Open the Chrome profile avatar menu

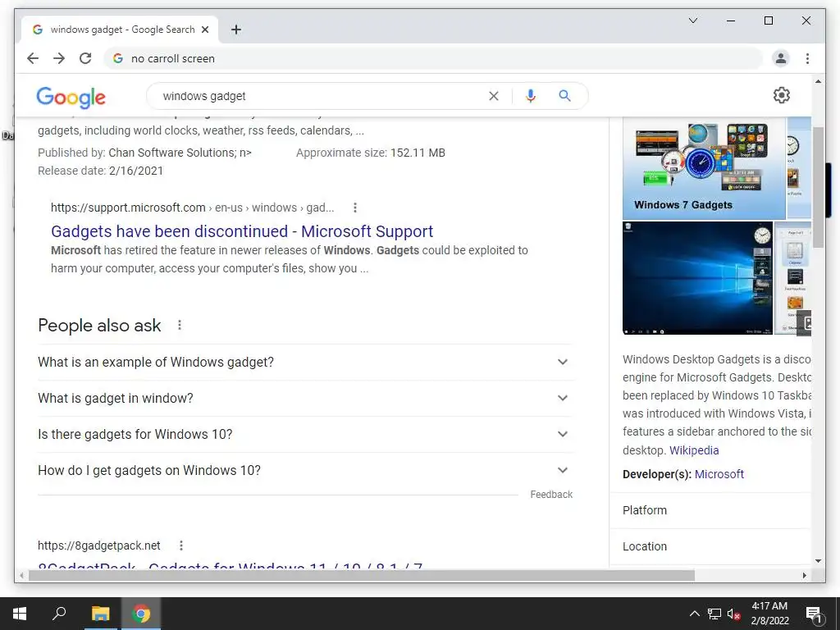(x=781, y=58)
